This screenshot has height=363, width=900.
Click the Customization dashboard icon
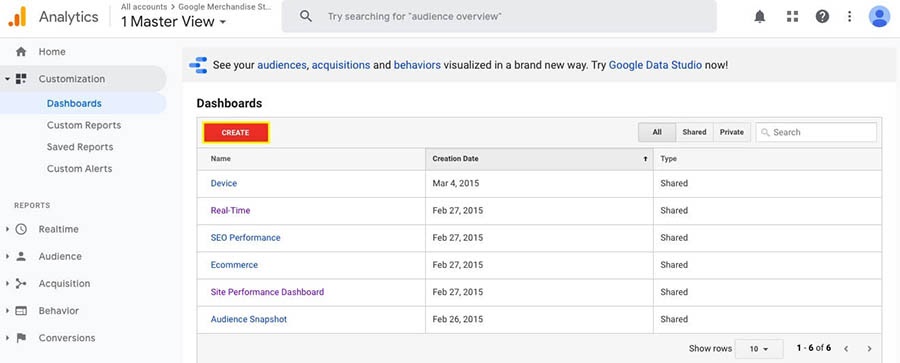click(x=21, y=79)
